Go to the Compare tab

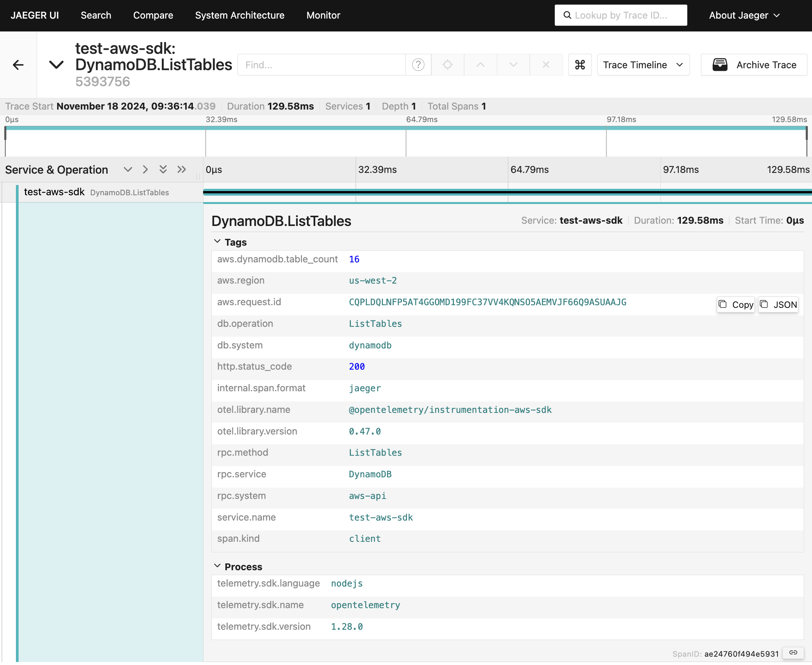tap(153, 15)
